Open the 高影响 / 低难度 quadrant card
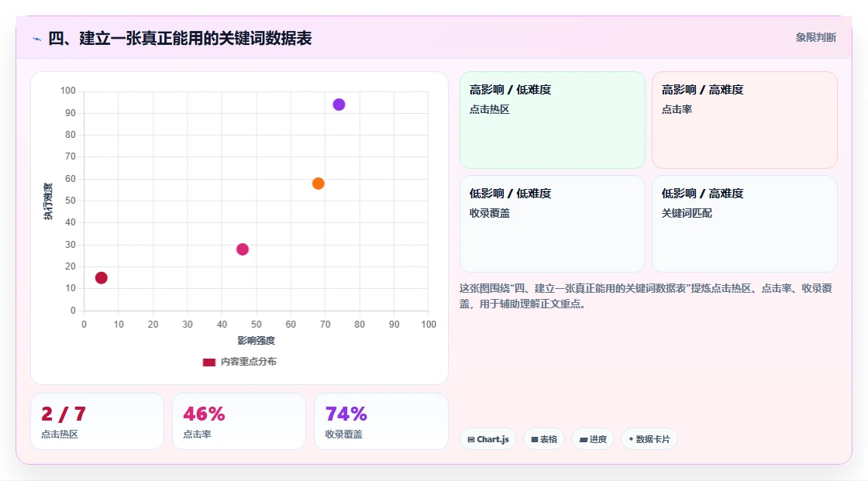868x481 pixels. pos(553,119)
